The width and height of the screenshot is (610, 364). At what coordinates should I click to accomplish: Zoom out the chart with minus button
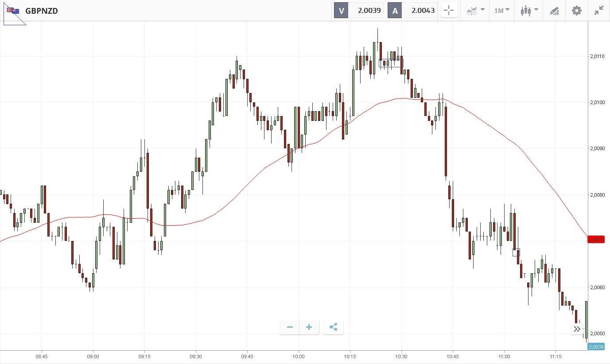point(290,327)
